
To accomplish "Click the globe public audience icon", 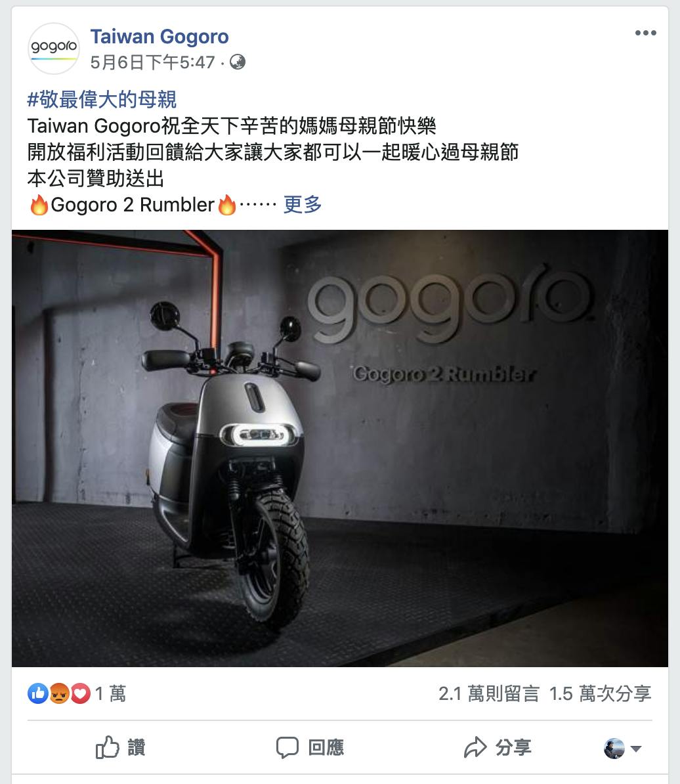I will pyautogui.click(x=238, y=62).
